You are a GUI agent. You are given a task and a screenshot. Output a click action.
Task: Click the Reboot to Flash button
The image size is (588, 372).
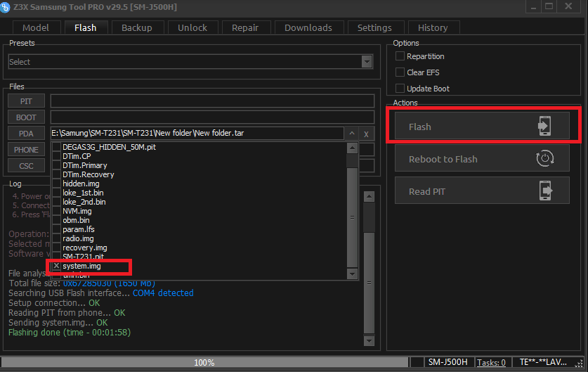[482, 159]
